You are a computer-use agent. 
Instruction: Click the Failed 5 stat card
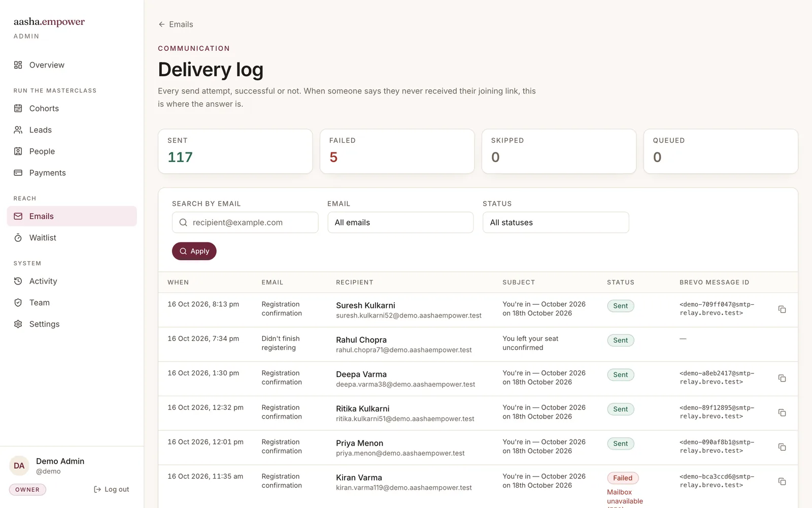tap(397, 151)
